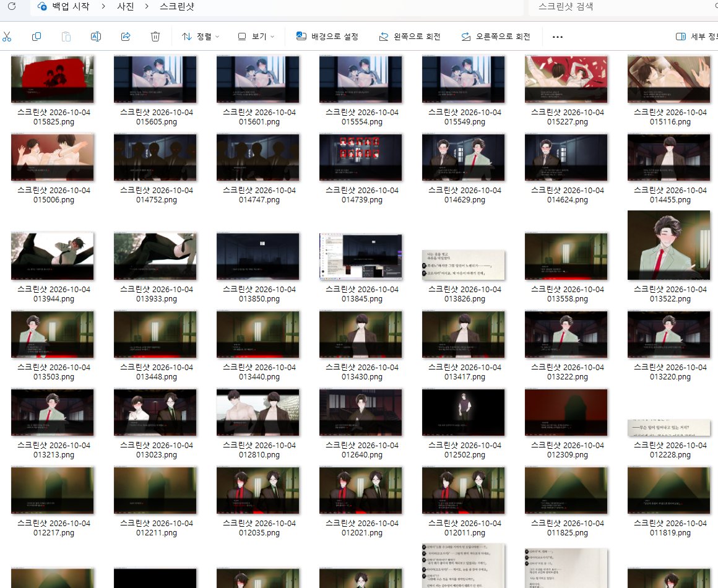Select thumbnail of 스크린샷 2026-10-04 015605.png
The height and width of the screenshot is (588, 718).
(x=155, y=79)
